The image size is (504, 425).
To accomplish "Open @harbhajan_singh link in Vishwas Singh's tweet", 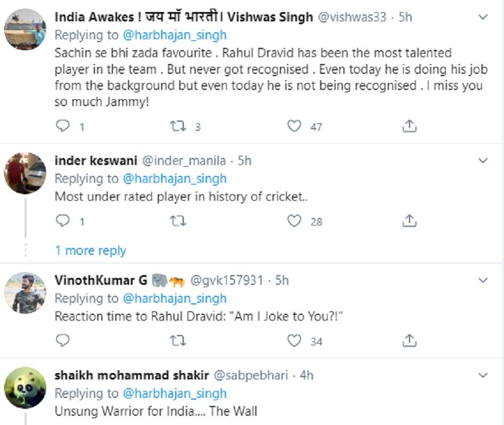I will click(x=175, y=35).
